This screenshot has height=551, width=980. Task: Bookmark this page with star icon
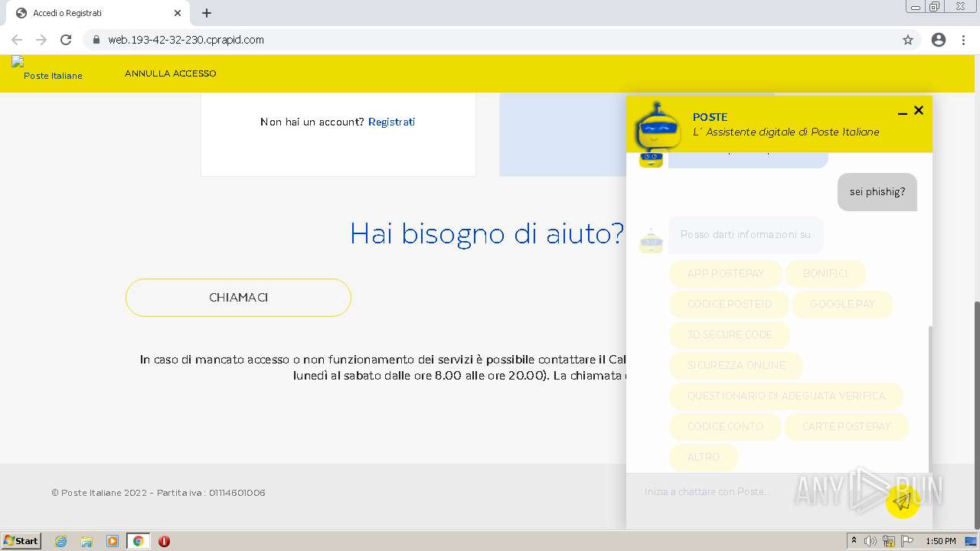[908, 40]
